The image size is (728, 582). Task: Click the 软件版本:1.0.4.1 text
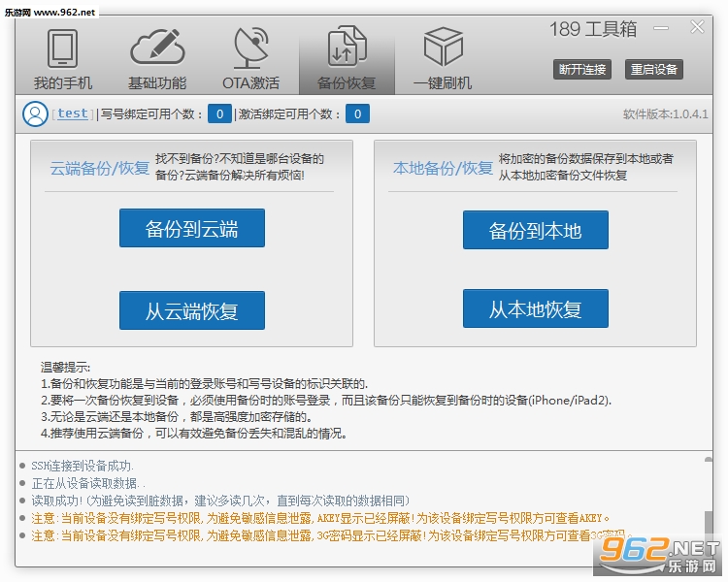[x=665, y=114]
